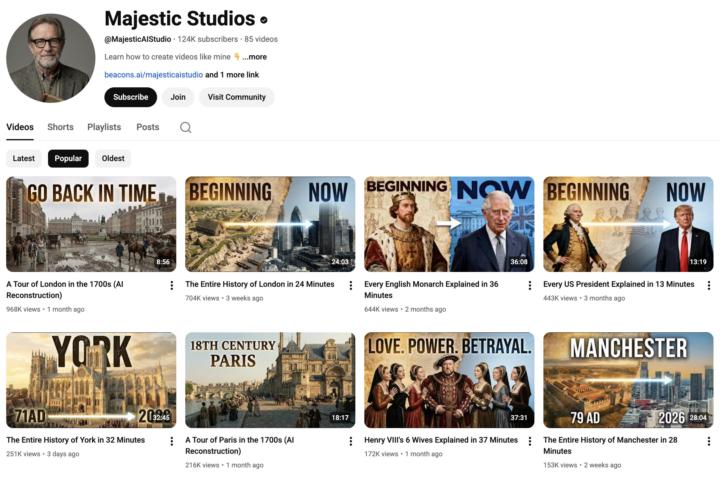Open options menu for 'Every English Monarch Explained'
Screen dimensions: 720x477
(x=530, y=286)
